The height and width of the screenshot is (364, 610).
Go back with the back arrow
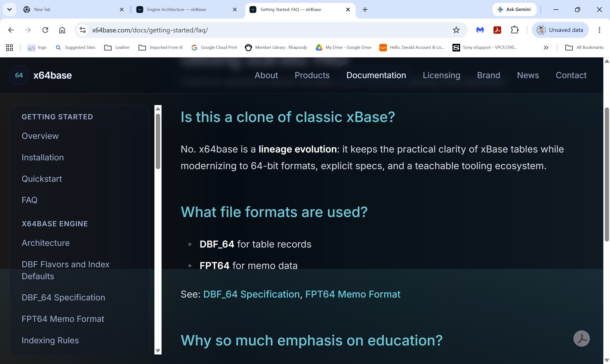[x=11, y=30]
